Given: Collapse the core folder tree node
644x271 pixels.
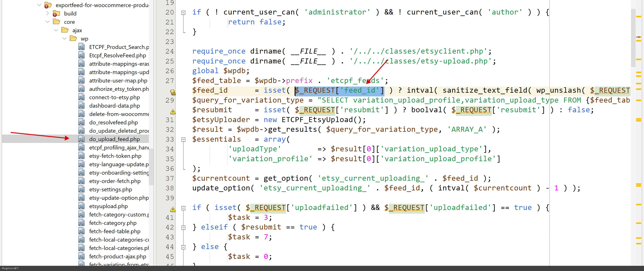Looking at the screenshot, I should pyautogui.click(x=48, y=22).
